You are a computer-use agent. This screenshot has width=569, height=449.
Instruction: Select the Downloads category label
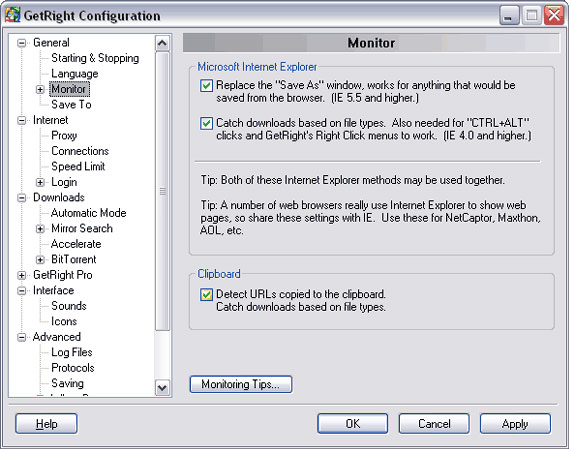[59, 198]
